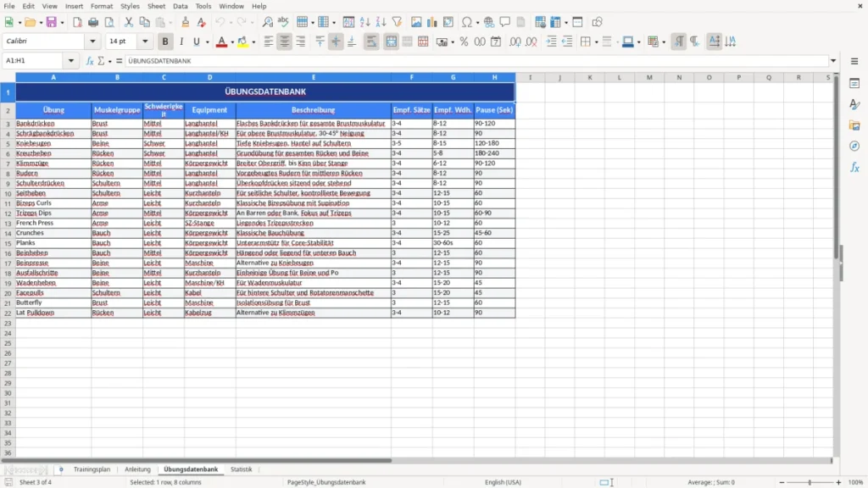Toggle Italic formatting
This screenshot has height=488, width=868.
click(181, 42)
